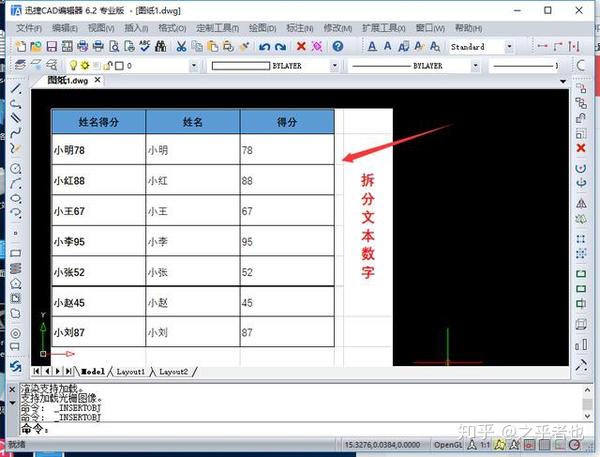Viewport: 600px width, 457px height.
Task: Open Find with the binoculars icon
Action: click(x=161, y=46)
